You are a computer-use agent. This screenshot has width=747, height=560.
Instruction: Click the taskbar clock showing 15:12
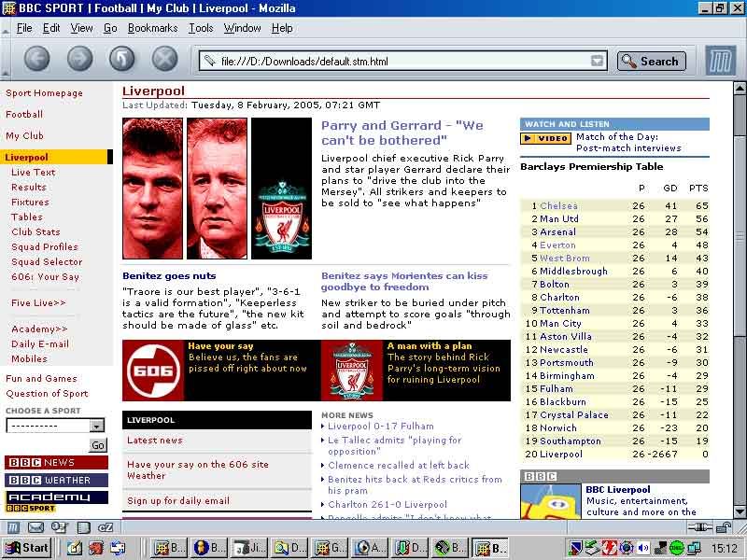pos(725,549)
